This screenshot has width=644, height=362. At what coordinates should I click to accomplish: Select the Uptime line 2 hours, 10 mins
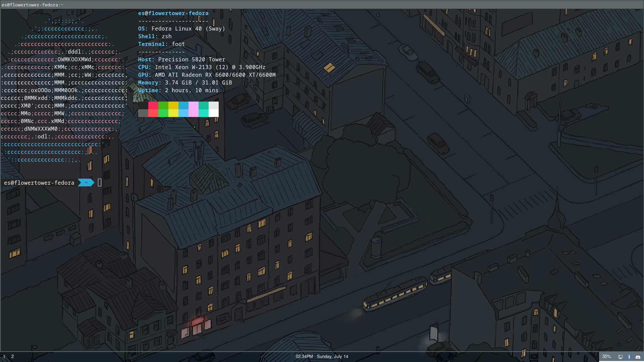(178, 90)
